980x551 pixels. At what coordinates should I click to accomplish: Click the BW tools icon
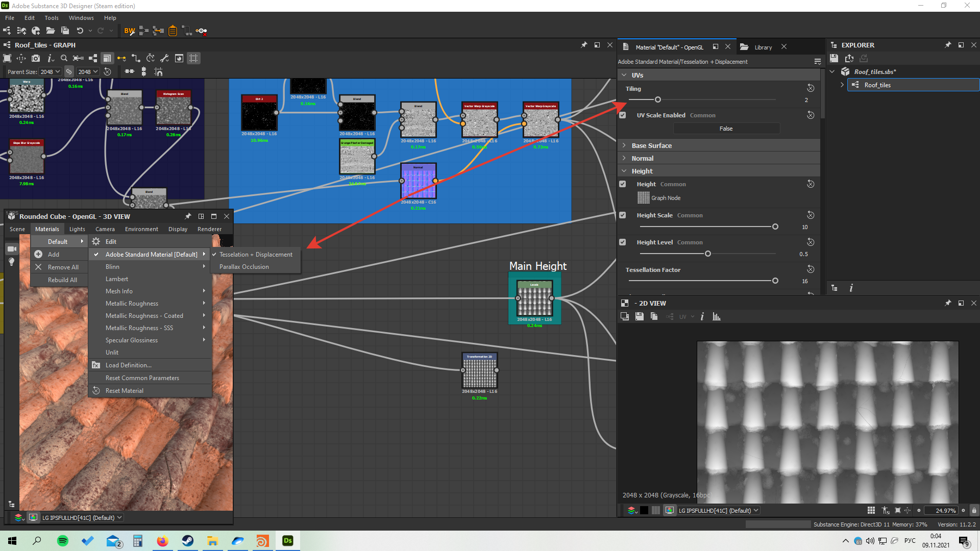[130, 31]
